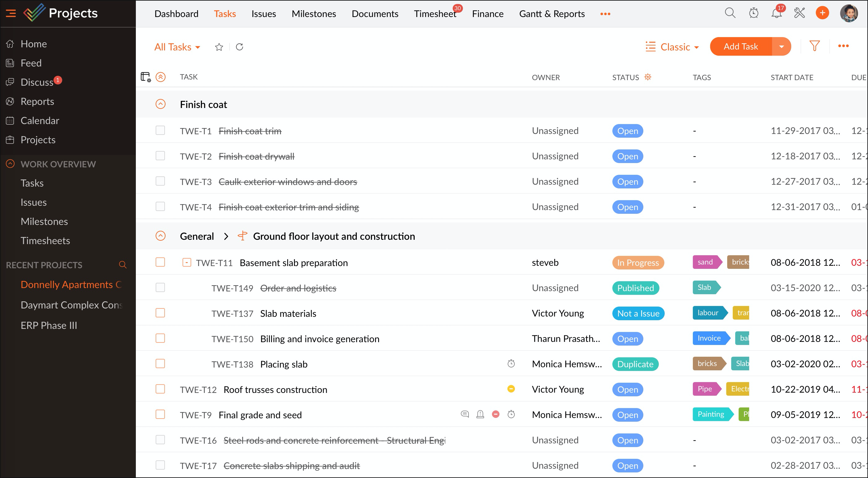Screen dimensions: 868x478
Task: Open the task filter funnel icon
Action: 814,46
